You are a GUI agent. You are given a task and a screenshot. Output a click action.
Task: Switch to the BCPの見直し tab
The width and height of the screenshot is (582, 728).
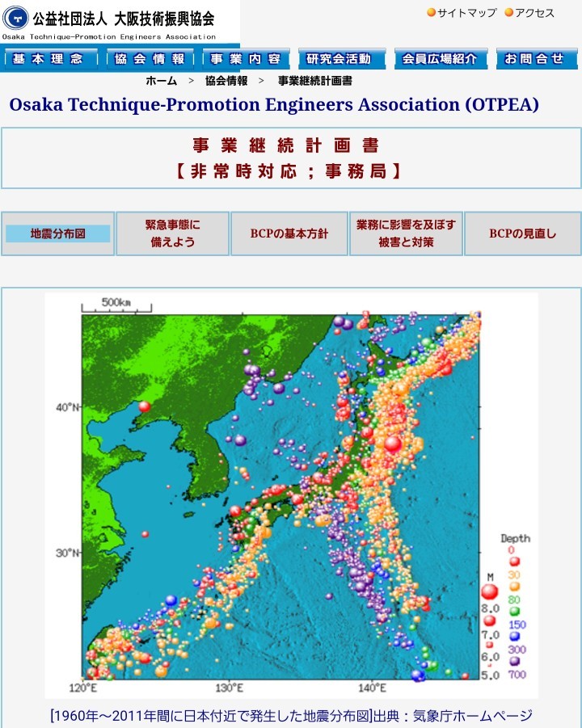click(522, 234)
